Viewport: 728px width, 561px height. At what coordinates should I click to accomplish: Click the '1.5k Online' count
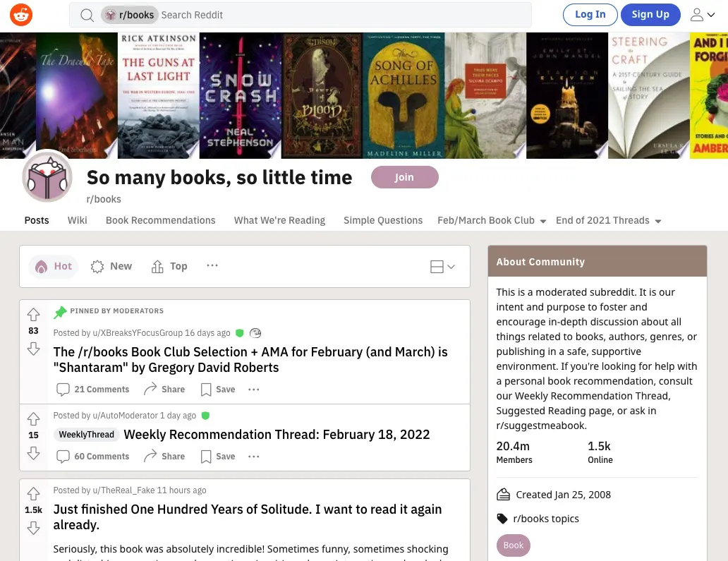pyautogui.click(x=600, y=452)
